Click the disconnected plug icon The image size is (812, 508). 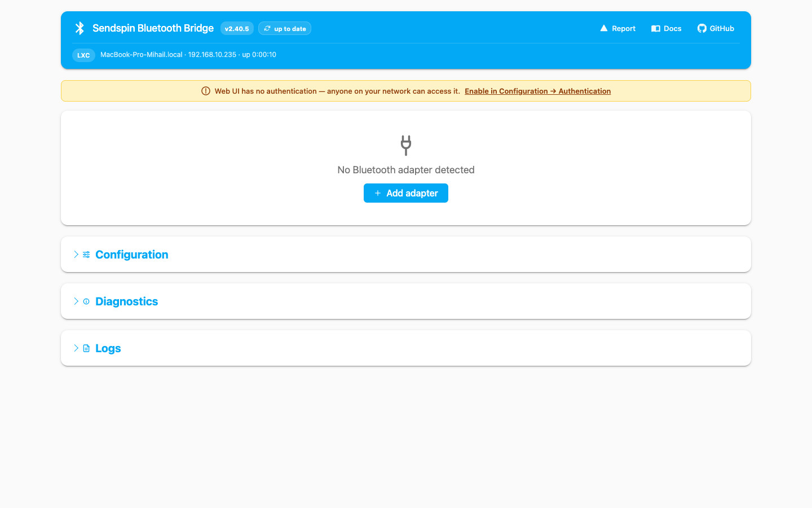point(406,145)
